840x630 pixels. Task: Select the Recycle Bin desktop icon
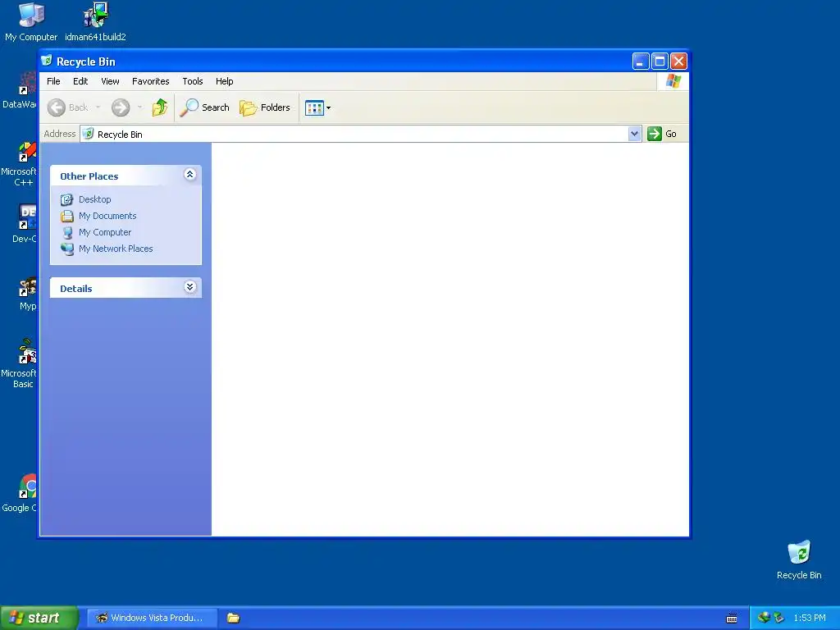click(x=799, y=560)
